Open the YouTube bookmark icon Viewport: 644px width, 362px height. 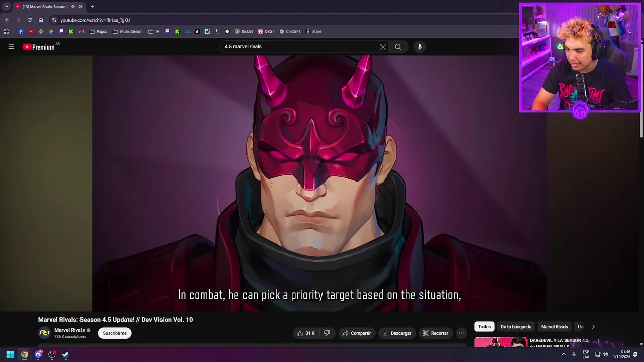pos(31,31)
